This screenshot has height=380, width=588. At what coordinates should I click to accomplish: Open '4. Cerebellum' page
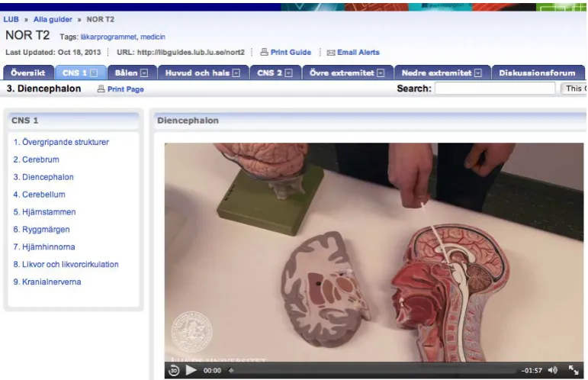40,195
